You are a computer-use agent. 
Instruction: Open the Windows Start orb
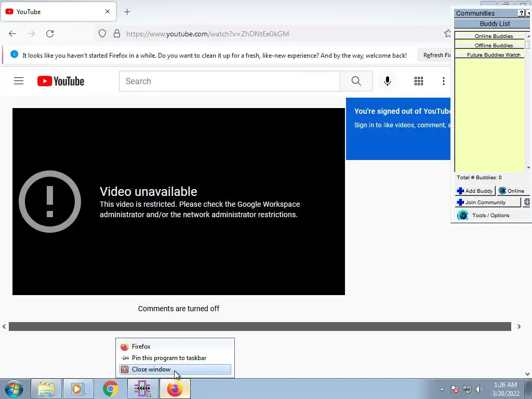point(14,389)
